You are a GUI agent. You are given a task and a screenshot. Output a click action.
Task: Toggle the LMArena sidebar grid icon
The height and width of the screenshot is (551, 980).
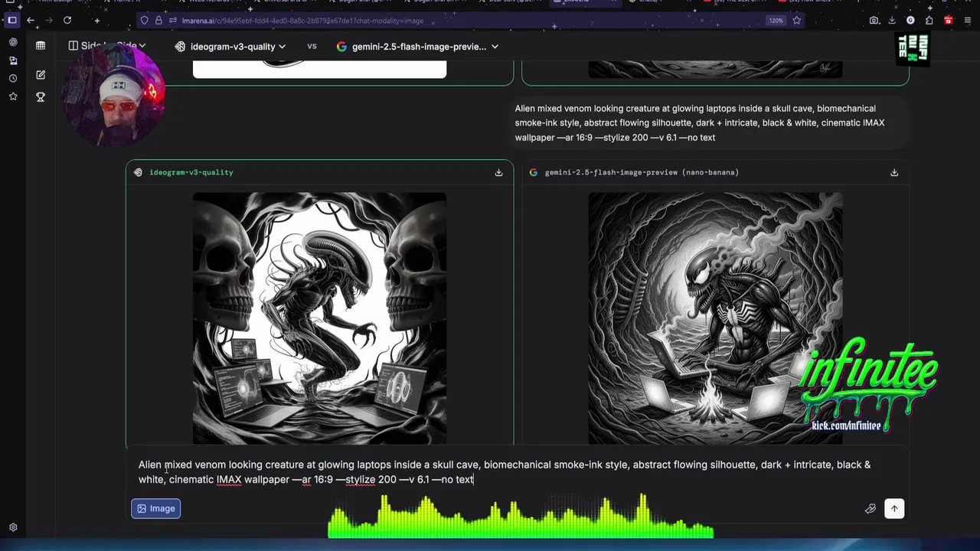(x=41, y=46)
